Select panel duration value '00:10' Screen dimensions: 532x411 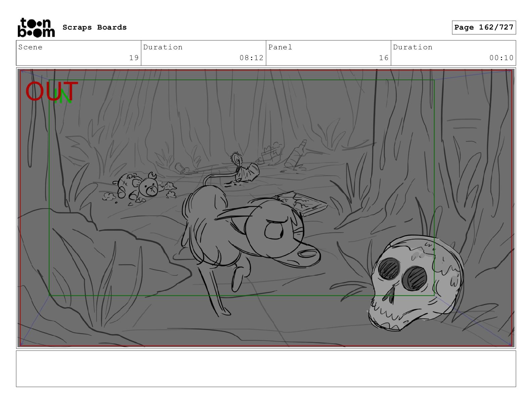click(x=501, y=58)
